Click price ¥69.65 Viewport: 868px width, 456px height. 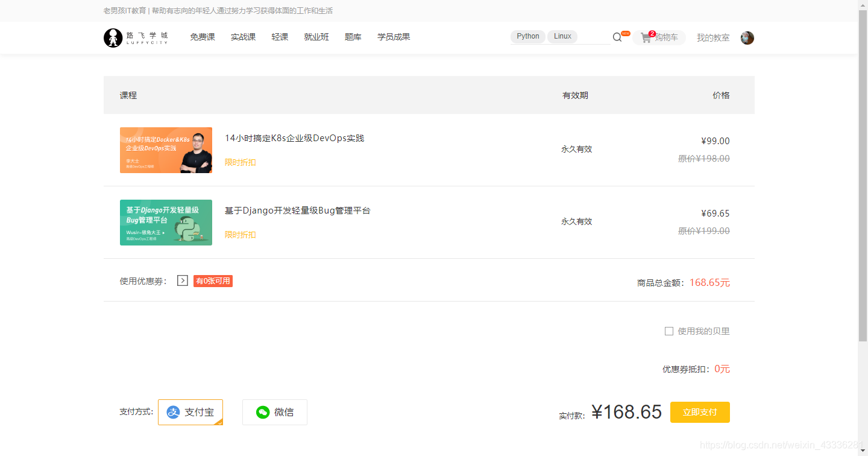715,214
